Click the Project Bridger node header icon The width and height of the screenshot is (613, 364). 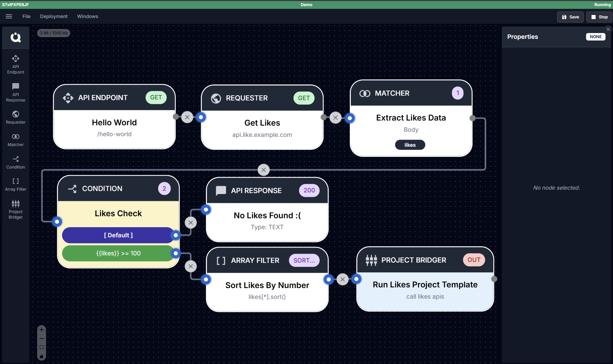point(371,260)
